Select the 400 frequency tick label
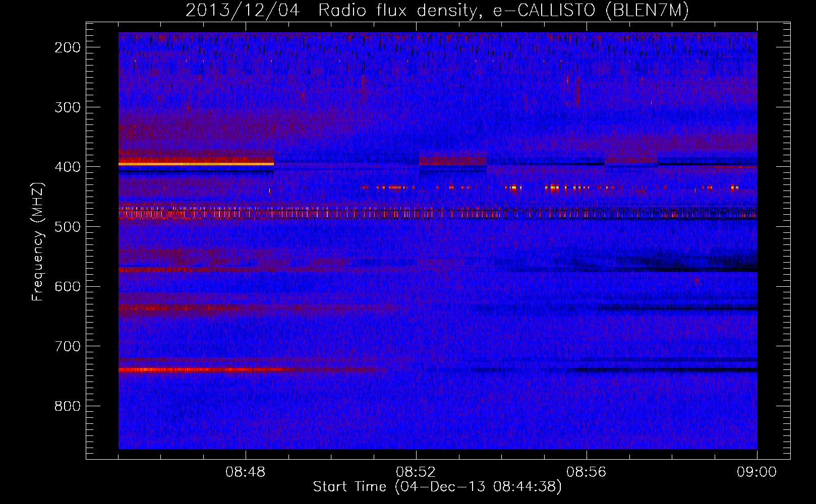This screenshot has height=504, width=816. [68, 167]
